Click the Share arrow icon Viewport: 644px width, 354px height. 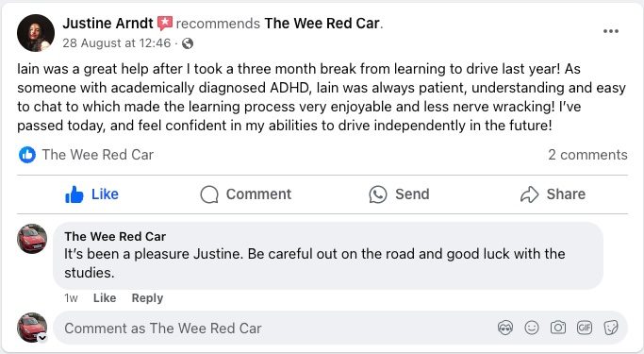click(529, 194)
